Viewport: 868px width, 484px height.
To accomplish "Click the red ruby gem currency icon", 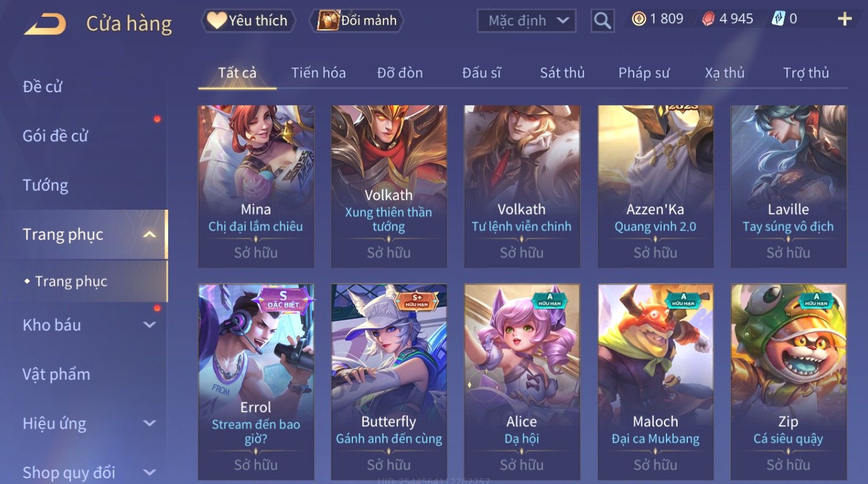I will (708, 19).
